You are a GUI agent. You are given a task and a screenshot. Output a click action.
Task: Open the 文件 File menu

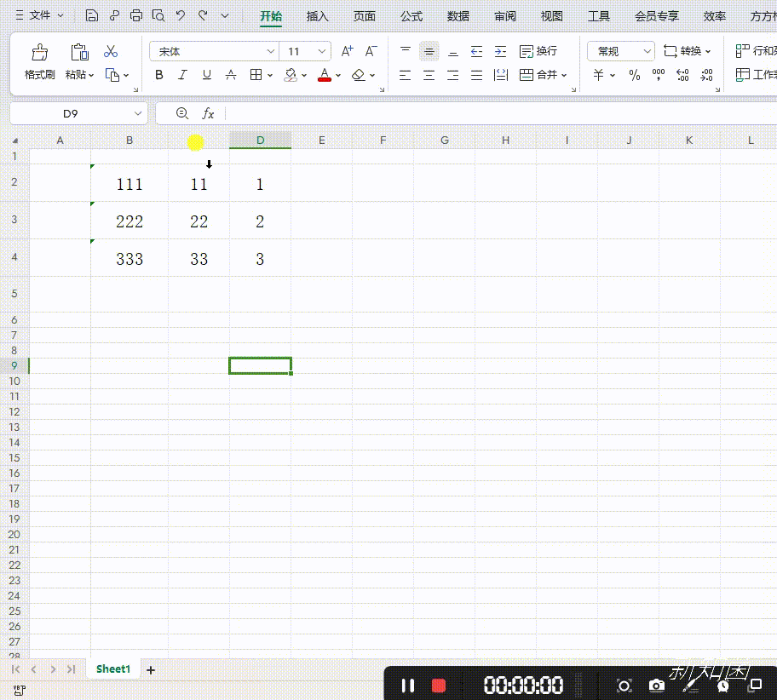point(40,15)
